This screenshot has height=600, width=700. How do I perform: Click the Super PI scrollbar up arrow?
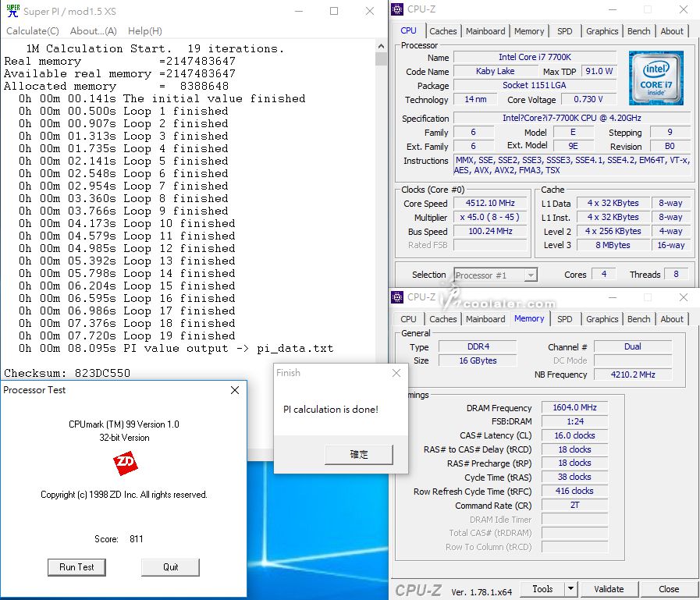click(x=381, y=45)
